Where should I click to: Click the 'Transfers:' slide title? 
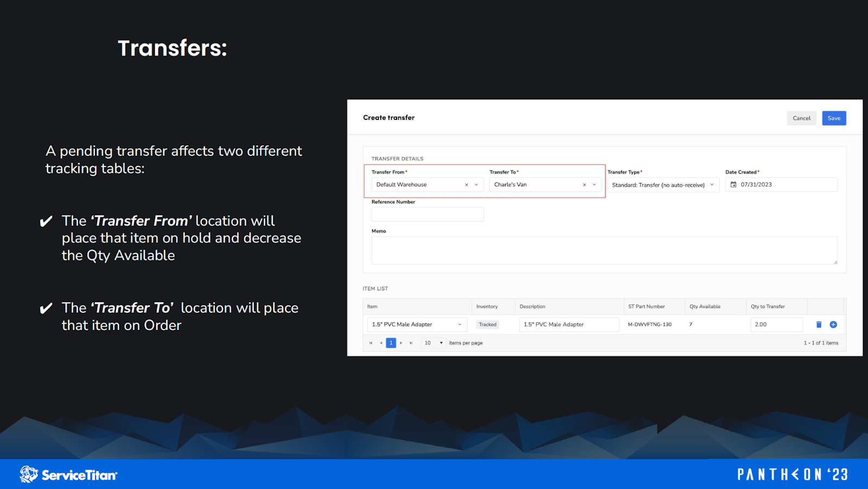[x=173, y=48]
